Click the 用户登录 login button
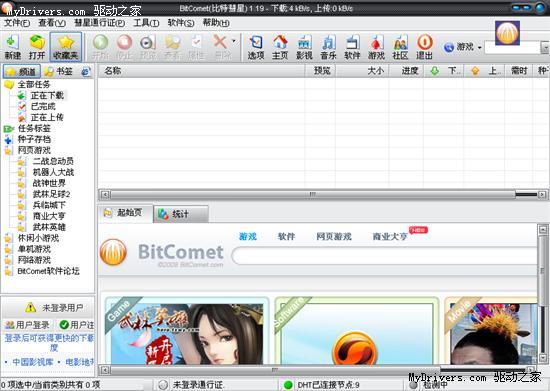The height and width of the screenshot is (391, 550). (x=28, y=325)
